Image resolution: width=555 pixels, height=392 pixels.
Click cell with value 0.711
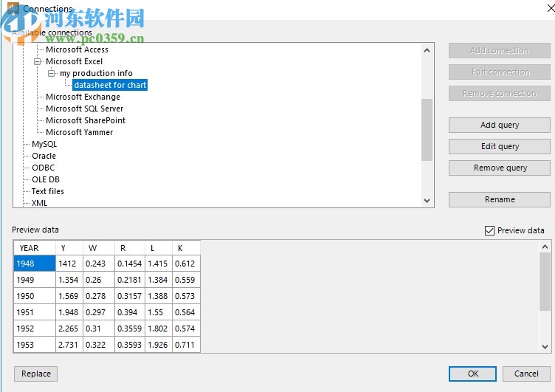click(x=187, y=345)
